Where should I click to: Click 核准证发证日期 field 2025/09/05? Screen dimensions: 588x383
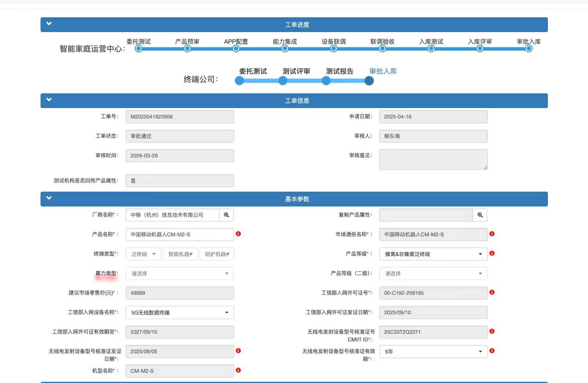tap(180, 351)
